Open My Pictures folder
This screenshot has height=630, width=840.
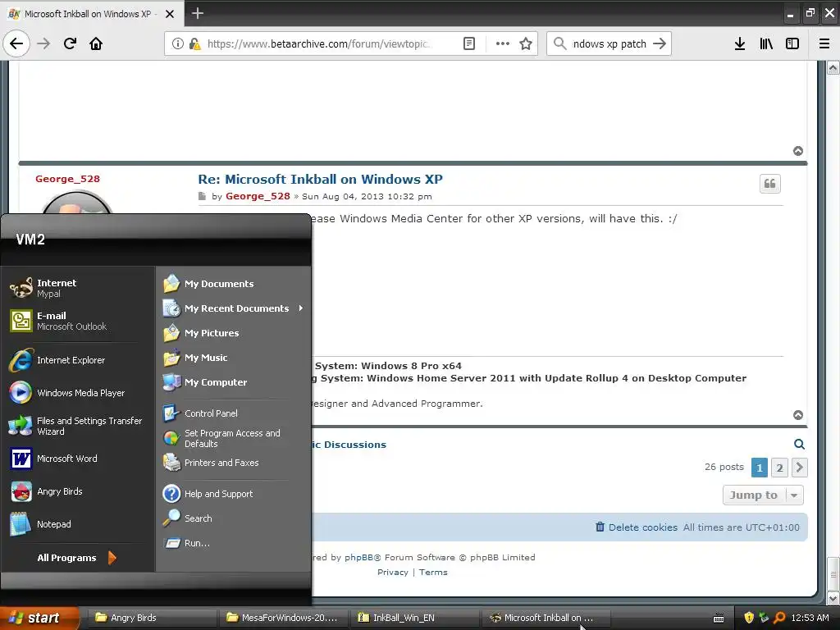(234, 333)
